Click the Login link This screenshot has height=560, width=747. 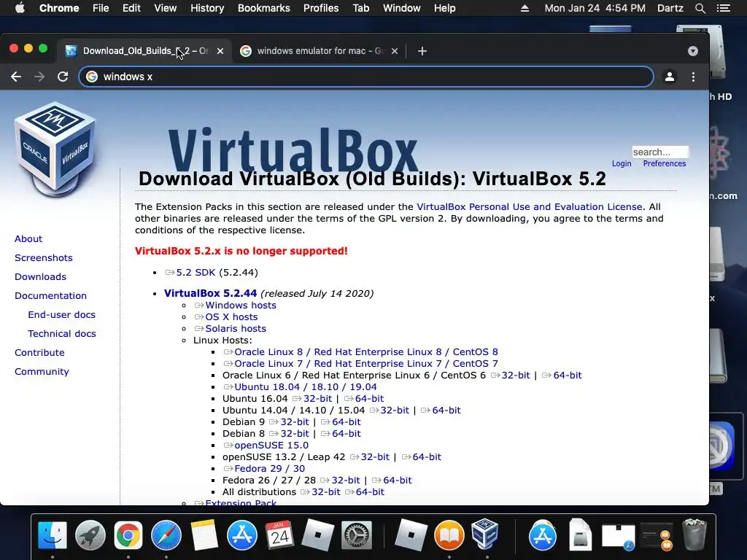622,163
